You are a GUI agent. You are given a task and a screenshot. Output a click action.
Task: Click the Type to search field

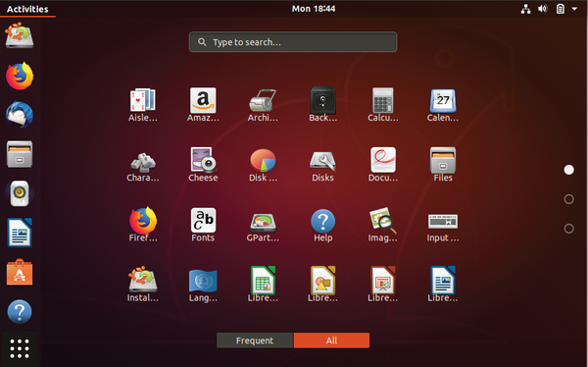[293, 42]
